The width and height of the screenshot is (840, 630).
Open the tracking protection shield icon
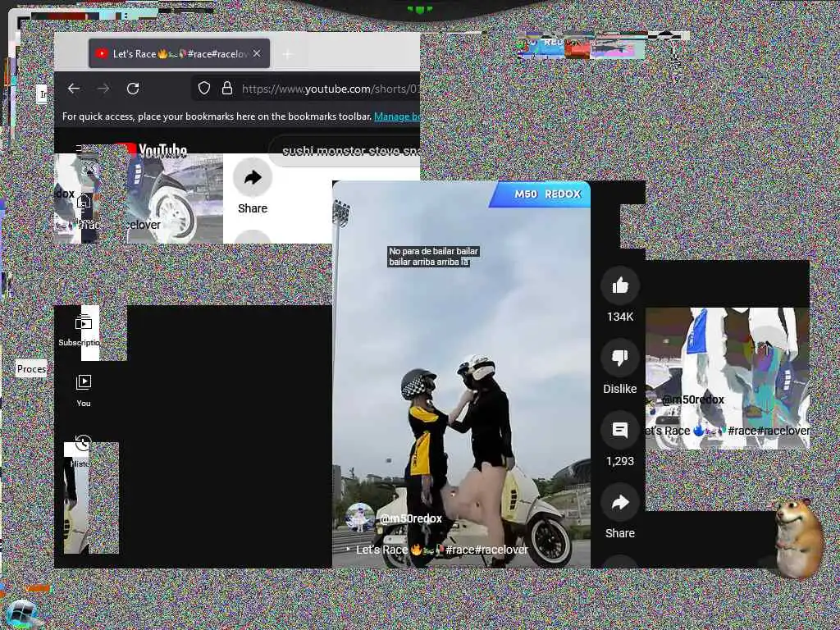[204, 88]
